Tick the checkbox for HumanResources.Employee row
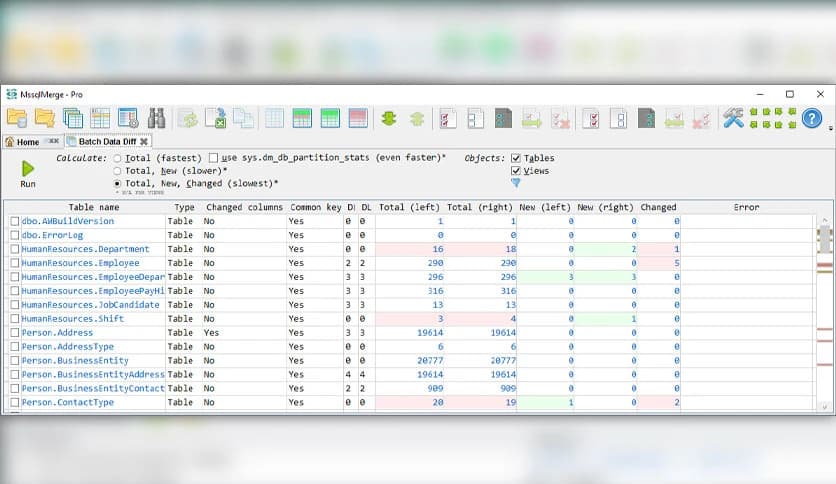The width and height of the screenshot is (836, 484). coord(15,263)
